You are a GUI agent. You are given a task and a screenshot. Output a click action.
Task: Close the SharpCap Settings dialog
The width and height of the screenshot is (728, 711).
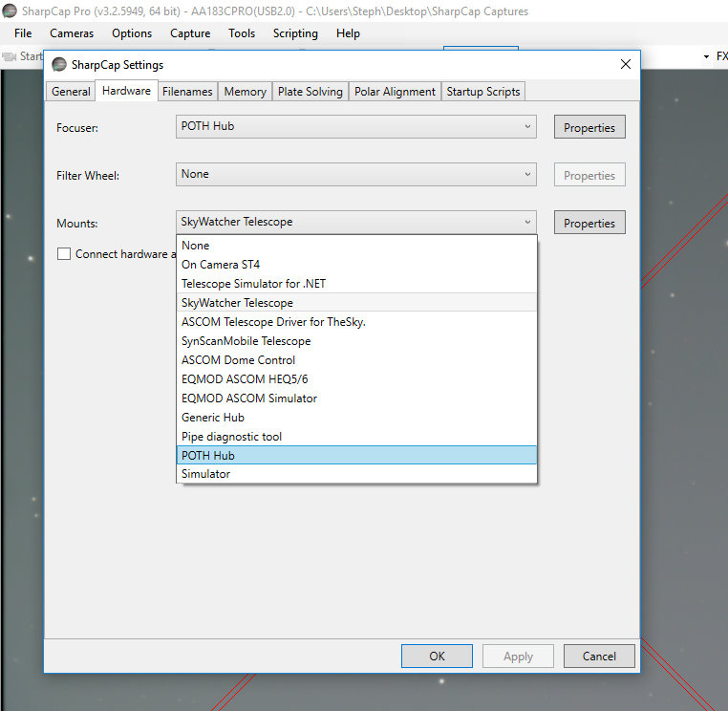click(626, 64)
